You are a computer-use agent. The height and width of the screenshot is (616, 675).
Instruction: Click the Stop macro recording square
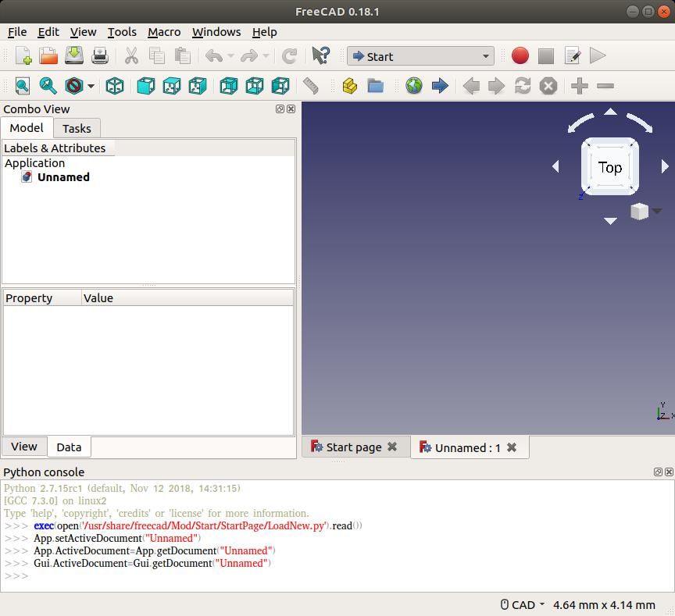(546, 56)
